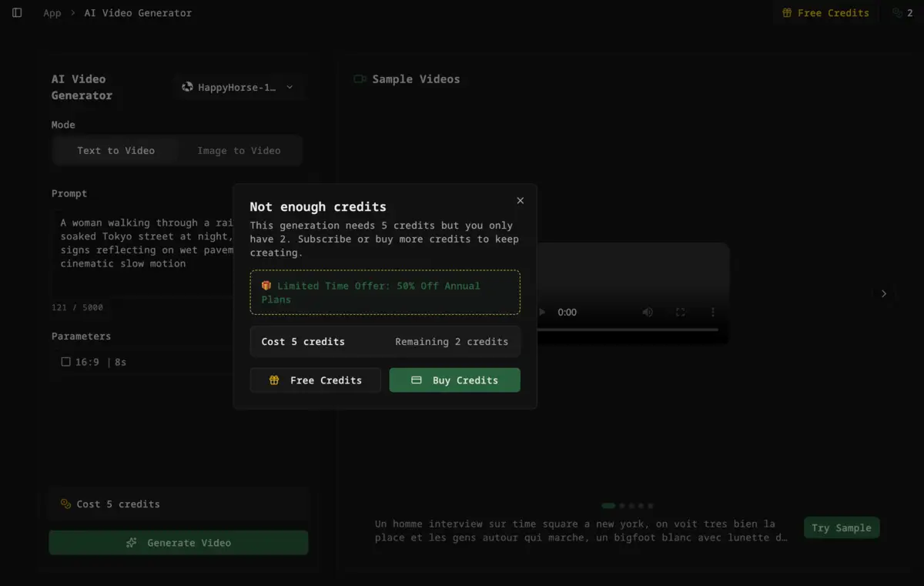Select the Text to Video mode
The width and height of the screenshot is (924, 586).
[115, 150]
